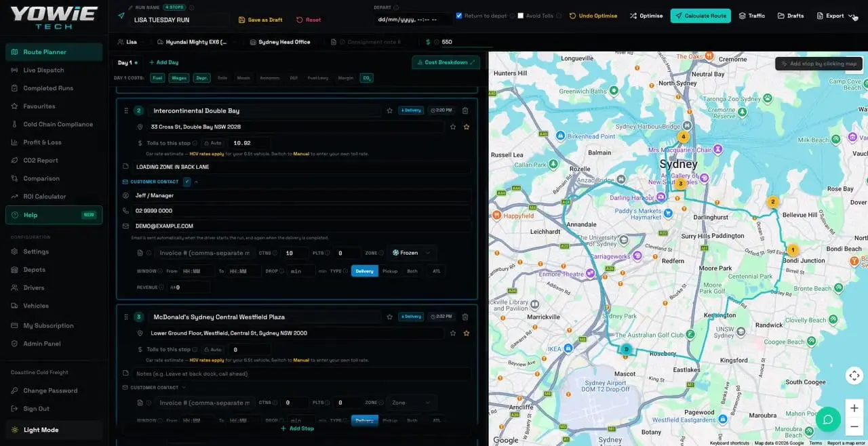Zoom in on the map
Viewport: 868px width, 446px height.
pyautogui.click(x=854, y=408)
